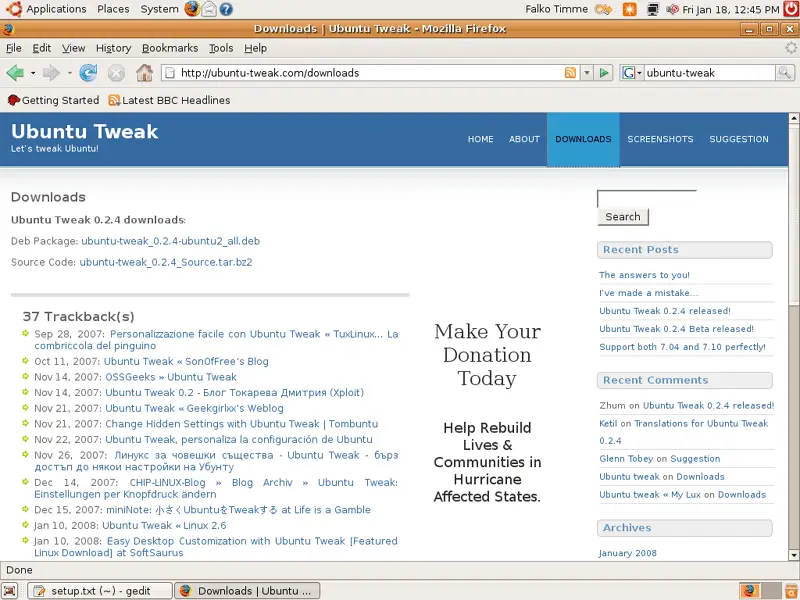The image size is (800, 600).
Task: Click the site Search button
Action: click(623, 217)
